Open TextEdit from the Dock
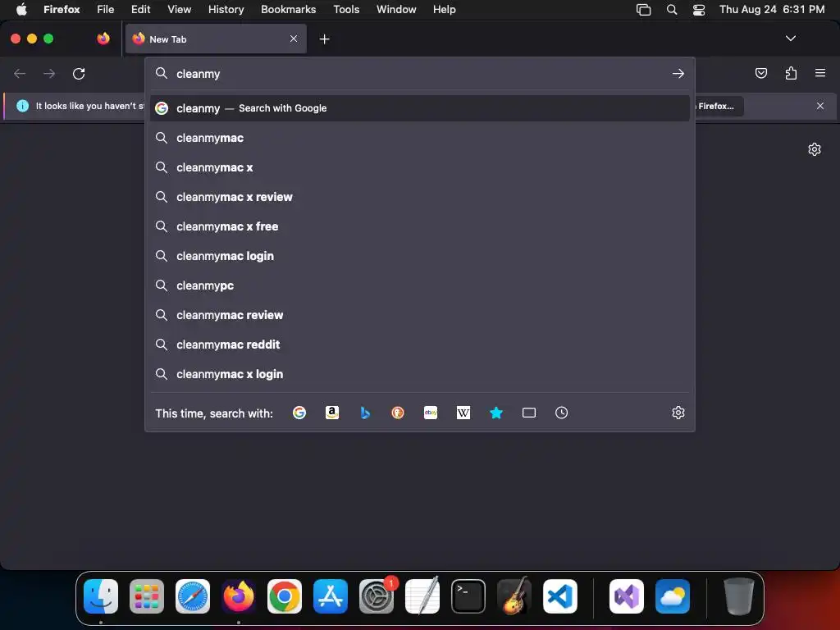840x630 pixels. point(422,596)
